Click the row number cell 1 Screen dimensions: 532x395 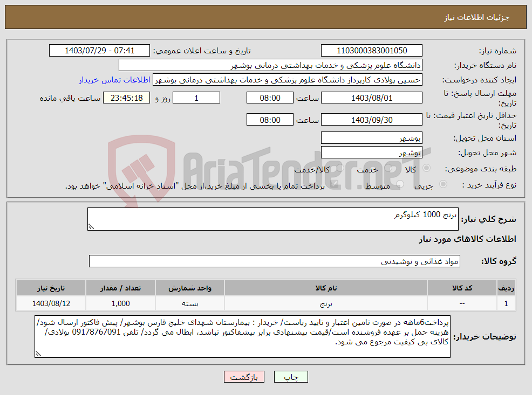coord(506,303)
